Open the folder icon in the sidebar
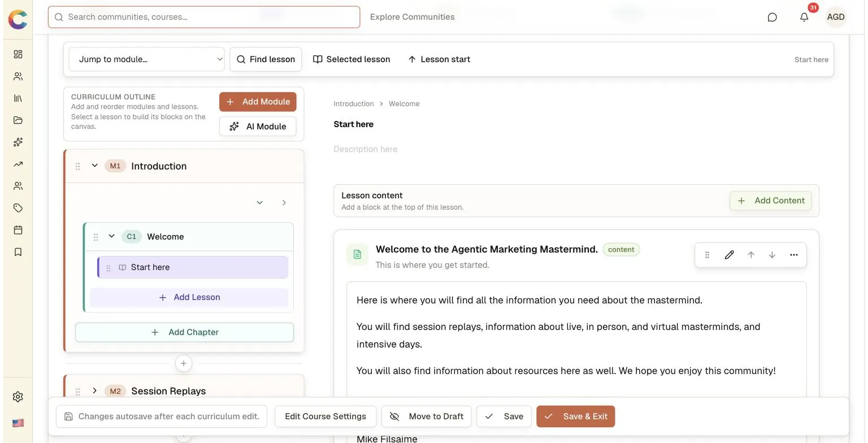Viewport: 868px width, 443px height. point(18,120)
